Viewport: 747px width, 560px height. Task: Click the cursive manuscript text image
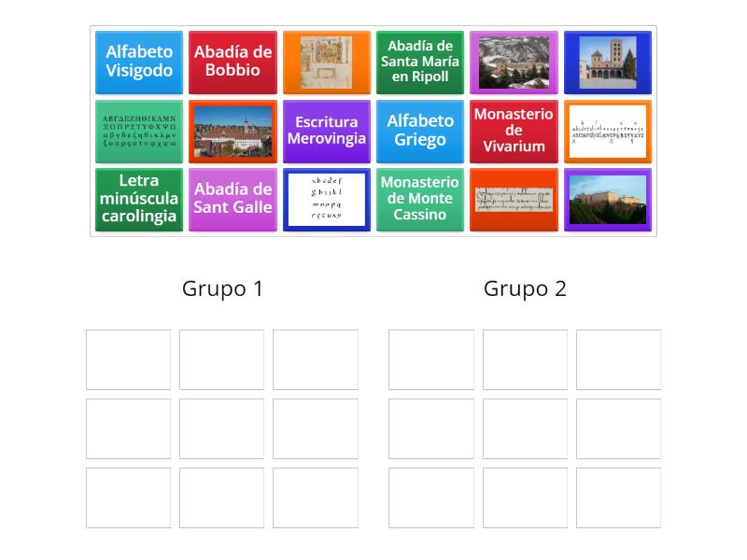tap(514, 199)
